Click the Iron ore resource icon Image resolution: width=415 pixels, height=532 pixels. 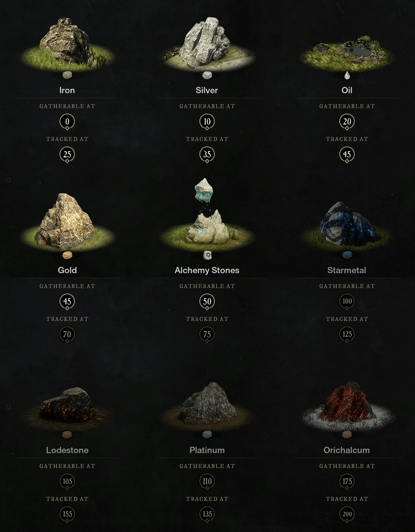tap(67, 75)
